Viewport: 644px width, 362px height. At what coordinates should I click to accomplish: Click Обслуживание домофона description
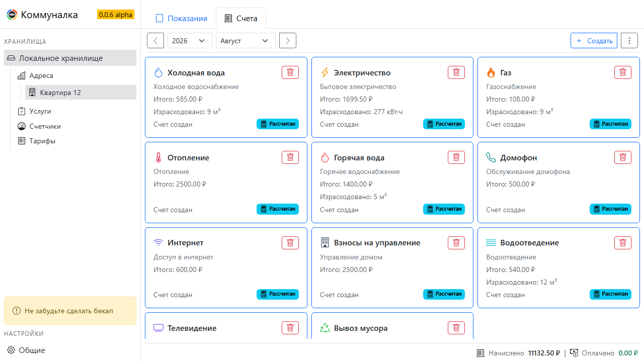pyautogui.click(x=528, y=171)
